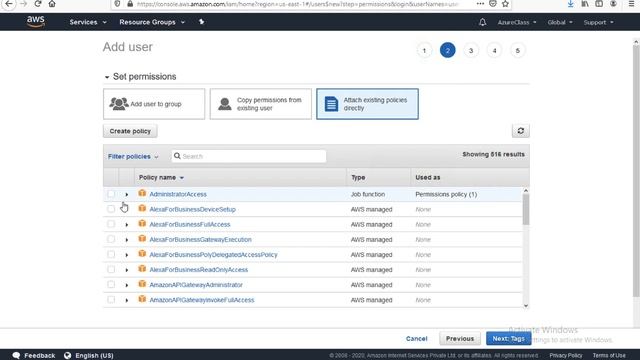The height and width of the screenshot is (360, 640).
Task: Click the AWS logo home icon
Action: [36, 22]
